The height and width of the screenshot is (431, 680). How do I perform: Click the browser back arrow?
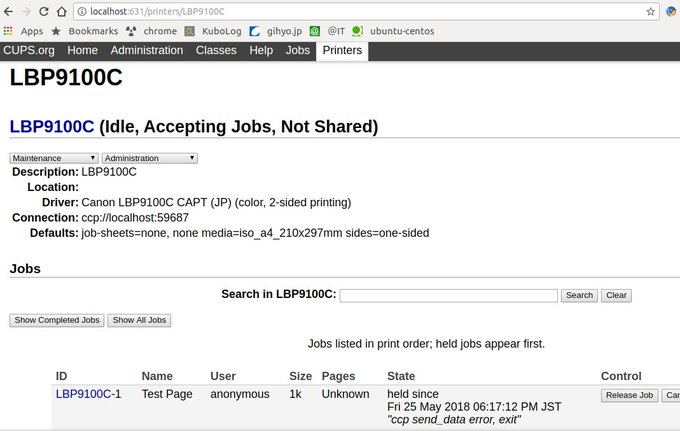coord(8,12)
